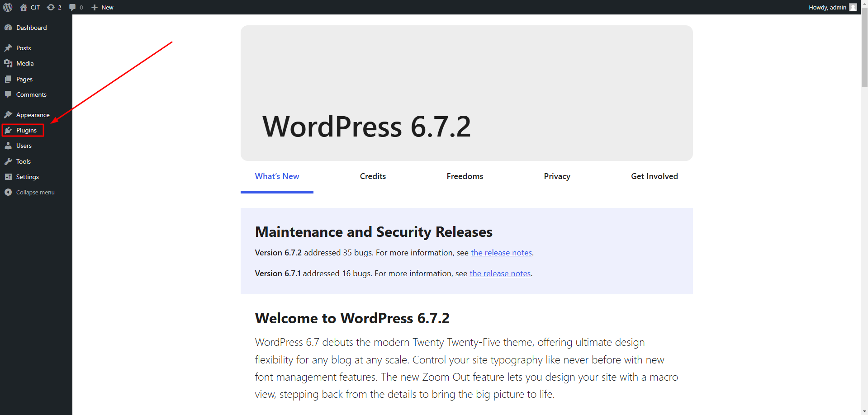
Task: Click the Collapse menu arrow icon
Action: coord(8,192)
